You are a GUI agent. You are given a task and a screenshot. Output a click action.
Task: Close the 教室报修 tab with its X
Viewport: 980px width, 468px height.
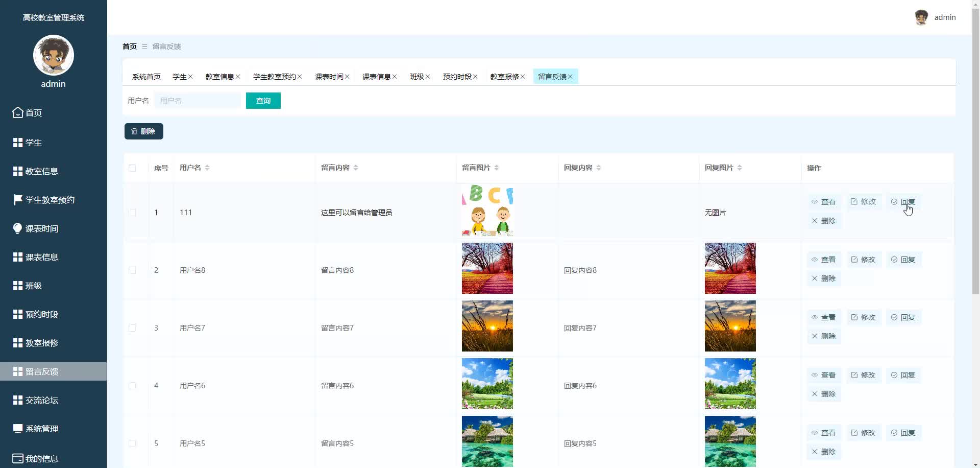point(523,77)
